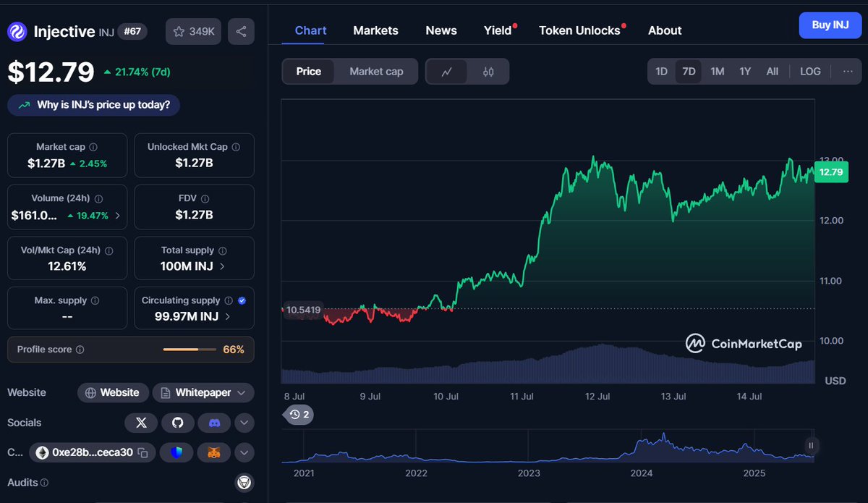This screenshot has height=503, width=868.
Task: Open the Discord social link
Action: point(214,423)
